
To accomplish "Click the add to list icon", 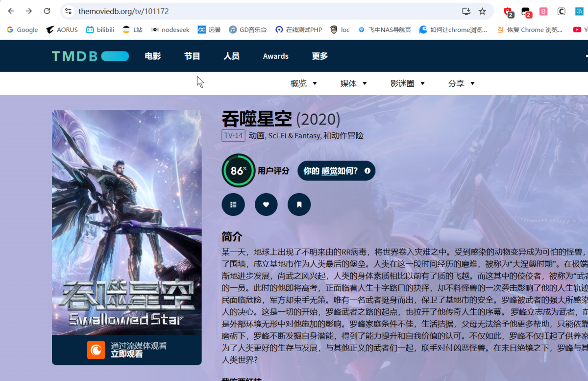I will 233,204.
